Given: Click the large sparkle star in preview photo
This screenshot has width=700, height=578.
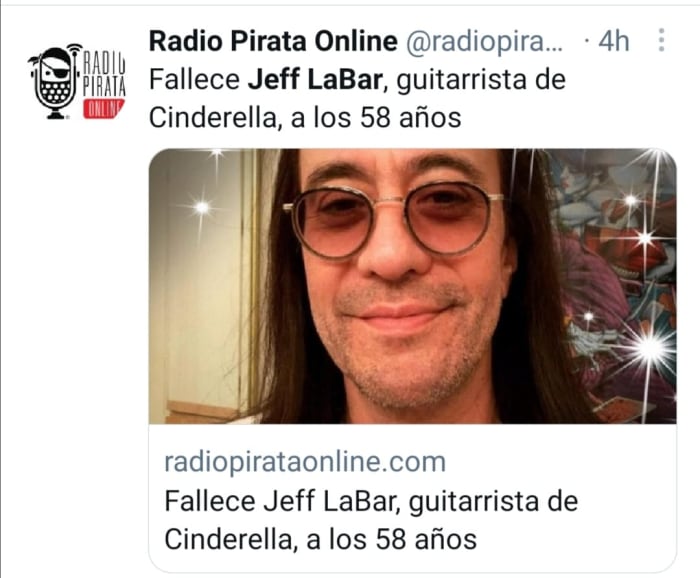Looking at the screenshot, I should [650, 346].
